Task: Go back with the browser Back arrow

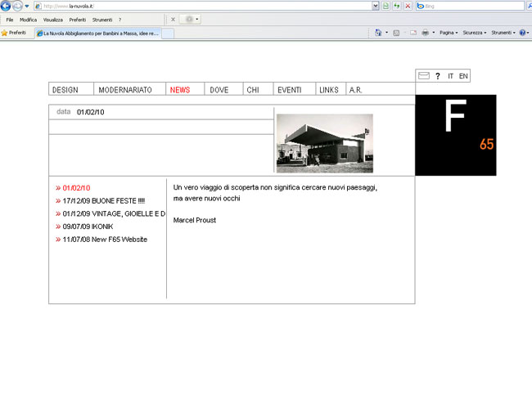Action: coord(6,6)
